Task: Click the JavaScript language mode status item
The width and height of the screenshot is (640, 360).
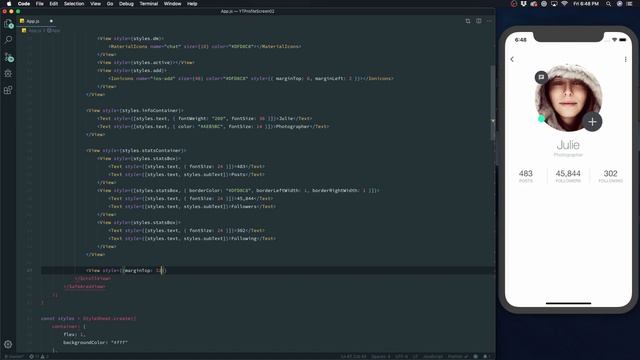Action: pyautogui.click(x=433, y=356)
